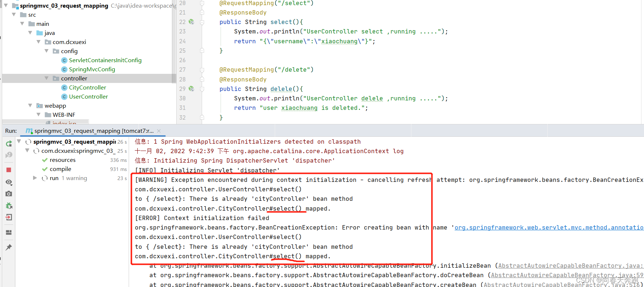Click the com.dcxuexi package icon
Screen dimensions: 644x287
(x=48, y=42)
